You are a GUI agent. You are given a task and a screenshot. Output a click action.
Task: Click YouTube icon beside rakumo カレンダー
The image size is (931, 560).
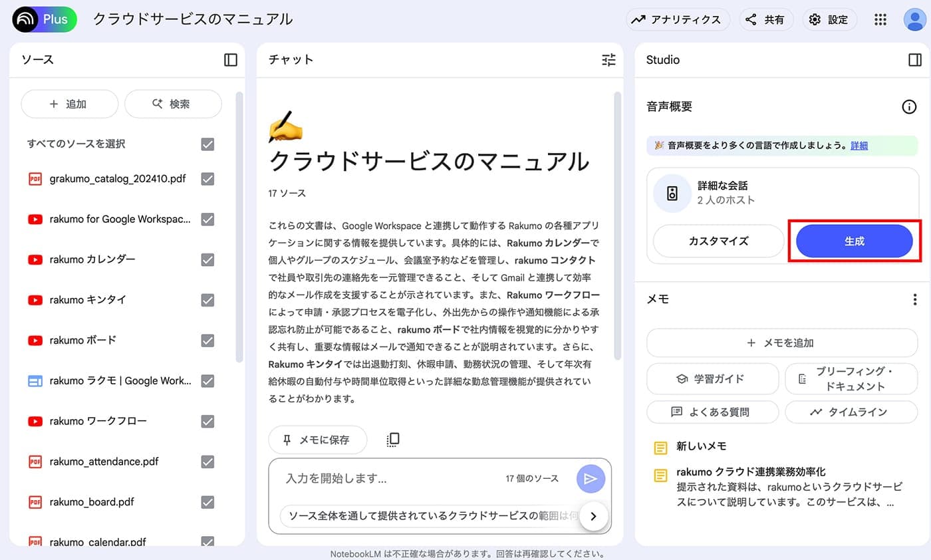coord(35,259)
